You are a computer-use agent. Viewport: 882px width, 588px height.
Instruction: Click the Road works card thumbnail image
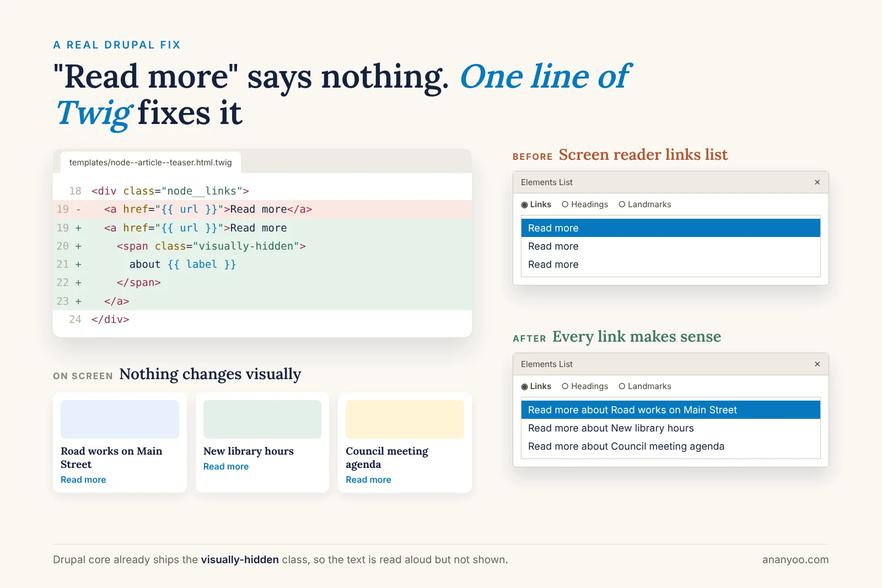(120, 419)
